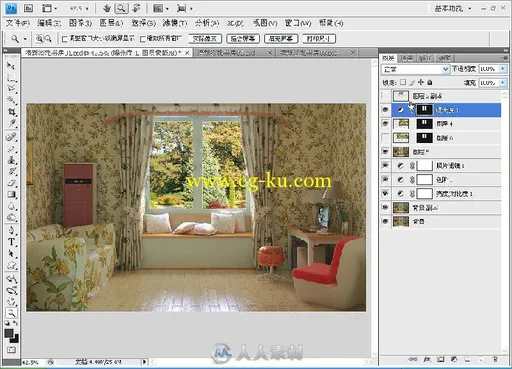Click the Rotate View tool in application bar
Image resolution: width=512 pixels, height=369 pixels.
coord(136,8)
